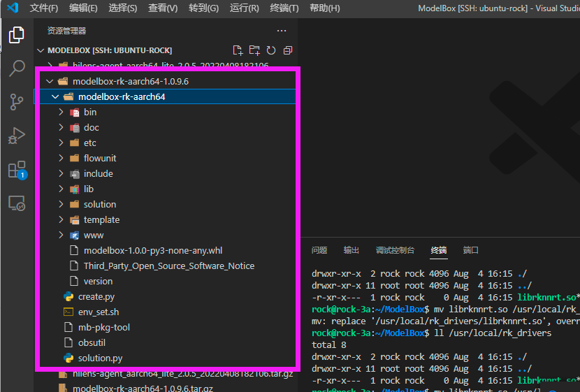Switch to the 问题 panel tab

click(319, 250)
